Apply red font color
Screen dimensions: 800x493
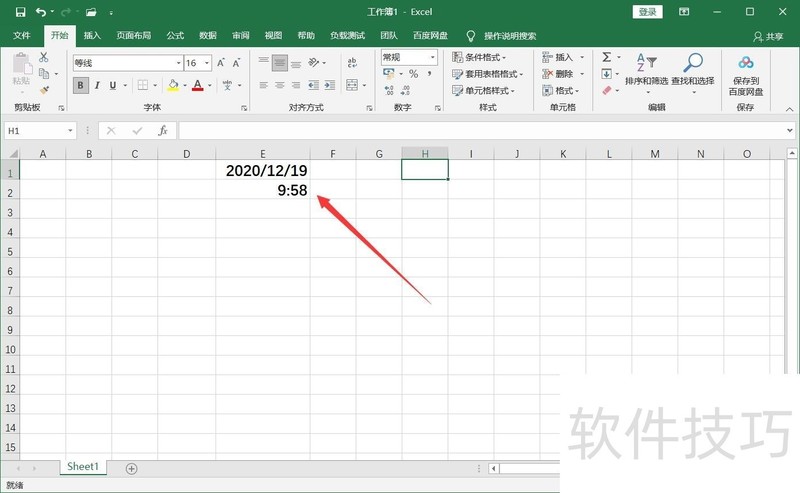click(198, 85)
